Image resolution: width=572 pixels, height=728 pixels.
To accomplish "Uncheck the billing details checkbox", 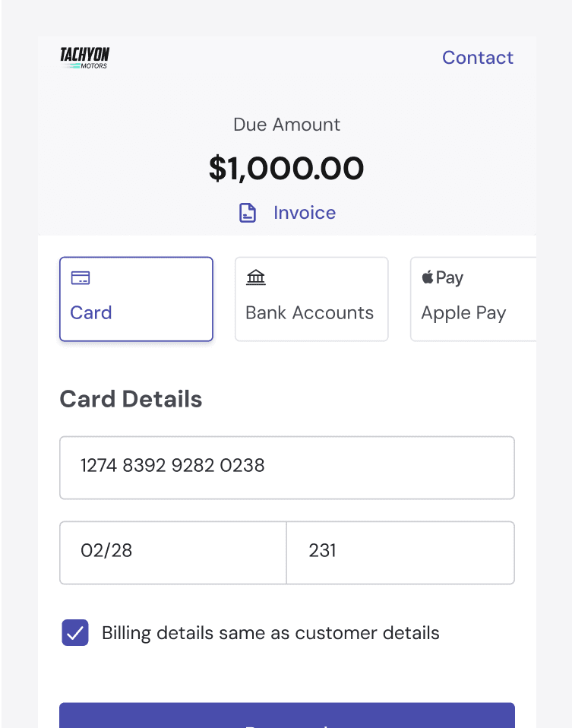I will pyautogui.click(x=75, y=633).
